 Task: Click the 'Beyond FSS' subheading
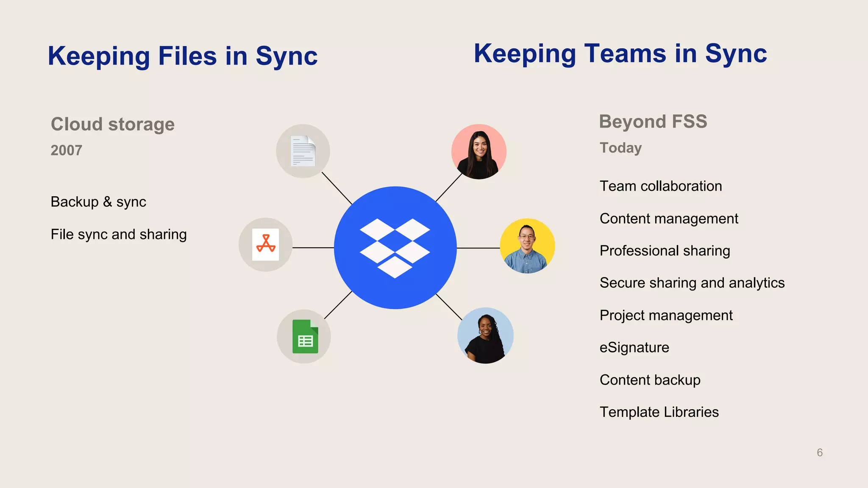(653, 122)
